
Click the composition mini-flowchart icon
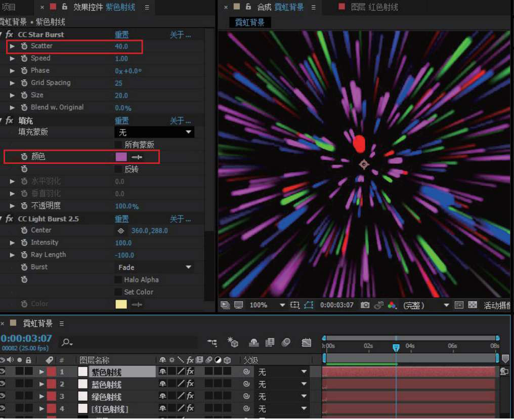click(x=212, y=343)
